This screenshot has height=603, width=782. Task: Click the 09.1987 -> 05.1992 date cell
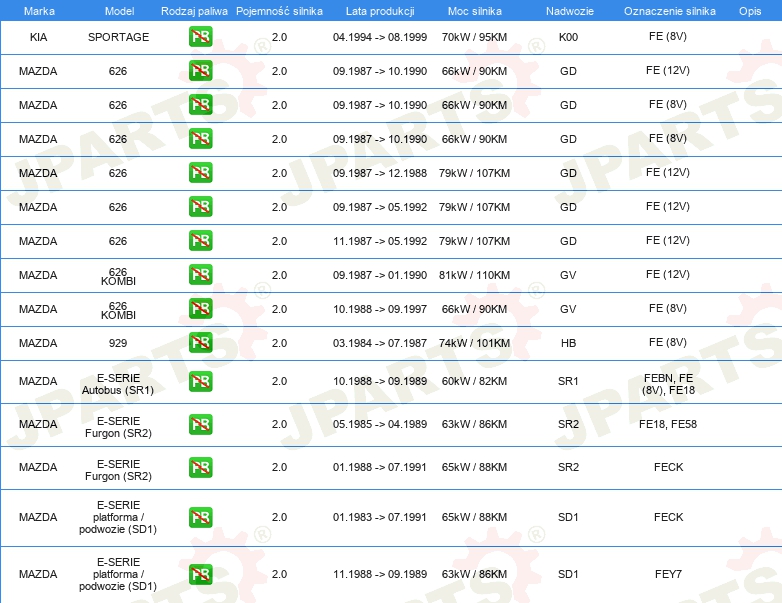pyautogui.click(x=380, y=207)
